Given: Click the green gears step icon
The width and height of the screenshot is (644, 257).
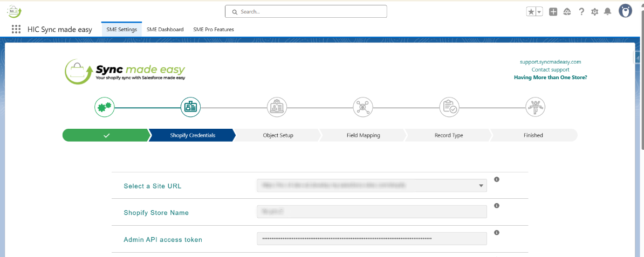Looking at the screenshot, I should (104, 107).
